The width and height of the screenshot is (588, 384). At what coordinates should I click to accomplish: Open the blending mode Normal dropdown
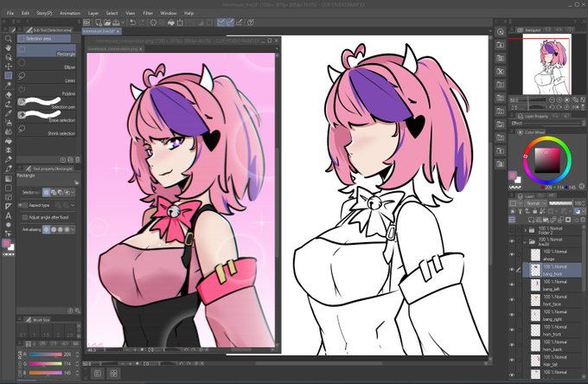(x=536, y=203)
